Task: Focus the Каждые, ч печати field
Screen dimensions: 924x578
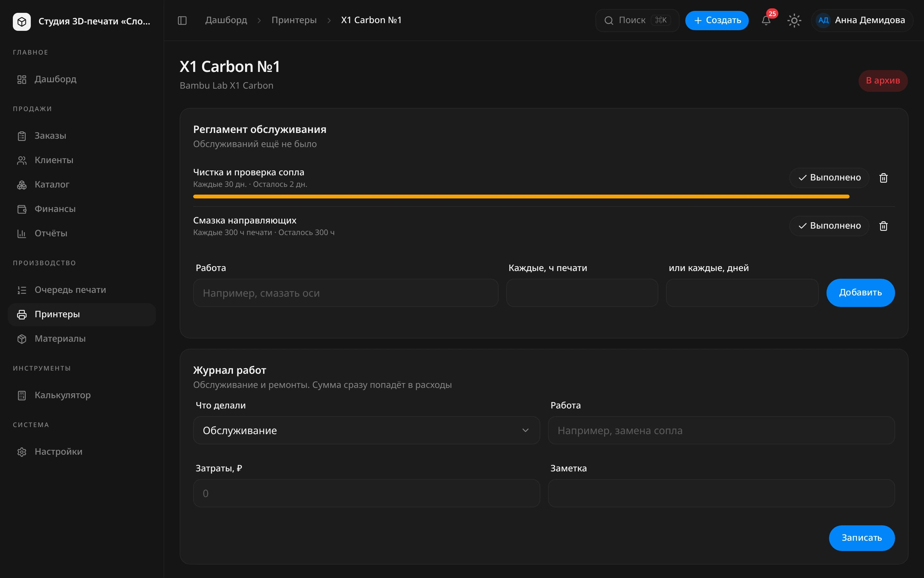Action: point(582,293)
